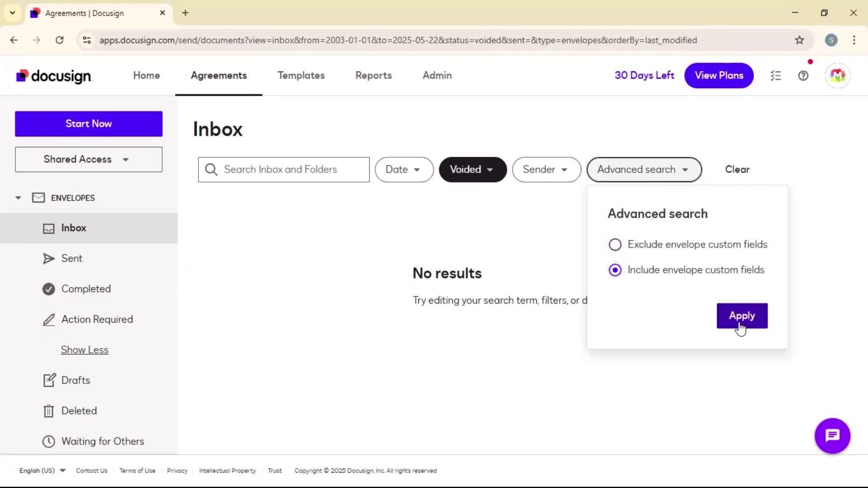Open the Sender filter dropdown

click(546, 169)
